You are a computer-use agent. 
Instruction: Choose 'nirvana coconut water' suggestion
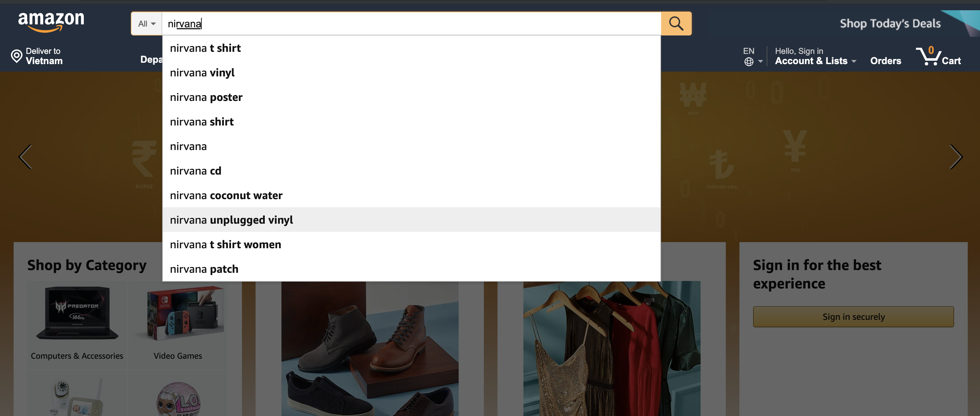(411, 195)
